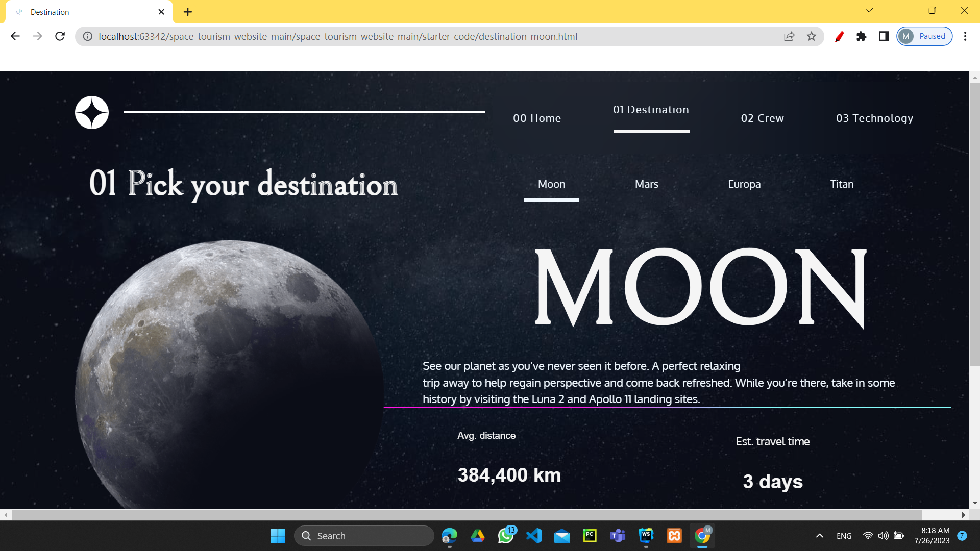
Task: Expand hidden icons in the system tray
Action: coord(819,536)
